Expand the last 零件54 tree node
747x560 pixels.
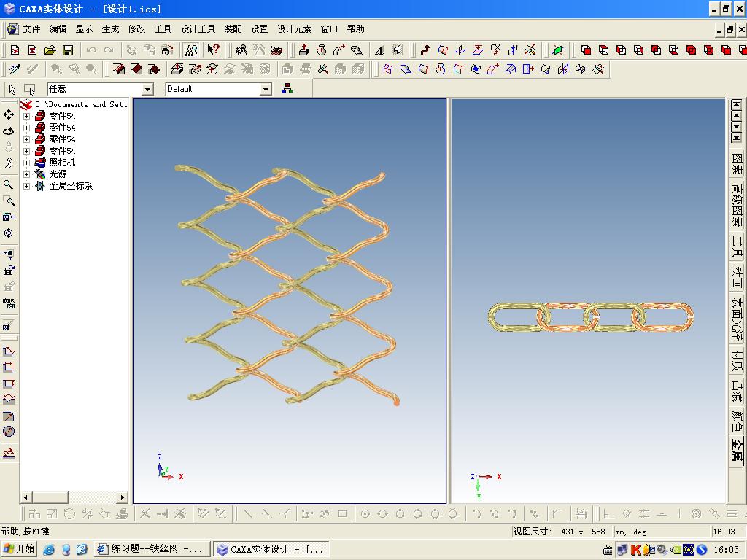pos(27,151)
